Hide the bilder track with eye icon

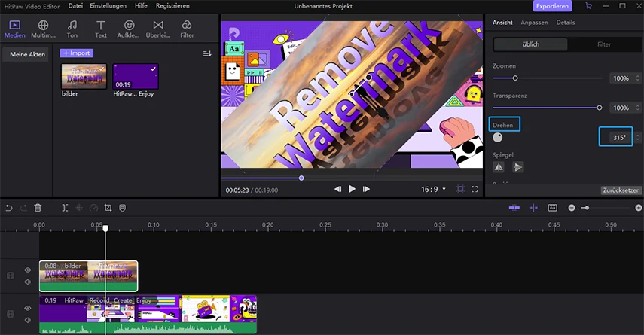pyautogui.click(x=28, y=270)
